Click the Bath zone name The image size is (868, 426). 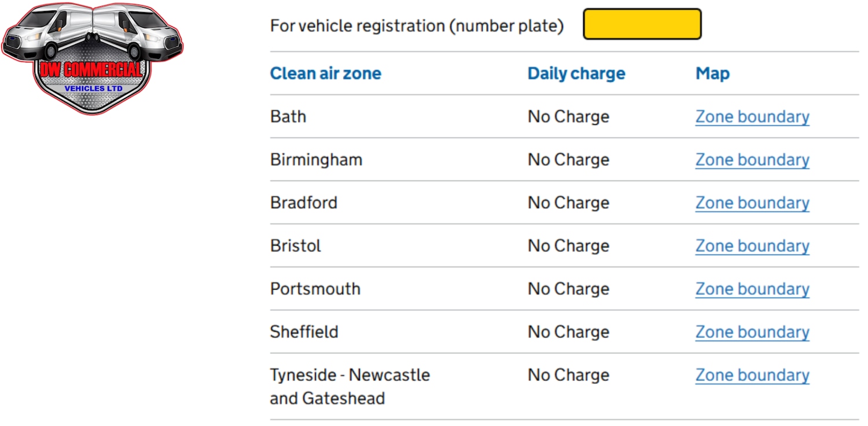(x=288, y=117)
